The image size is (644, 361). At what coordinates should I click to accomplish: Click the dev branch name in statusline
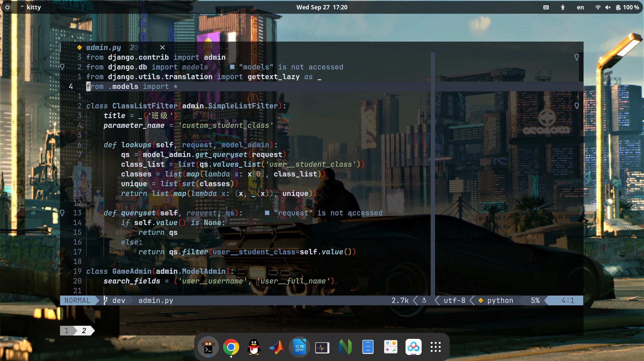tap(119, 300)
